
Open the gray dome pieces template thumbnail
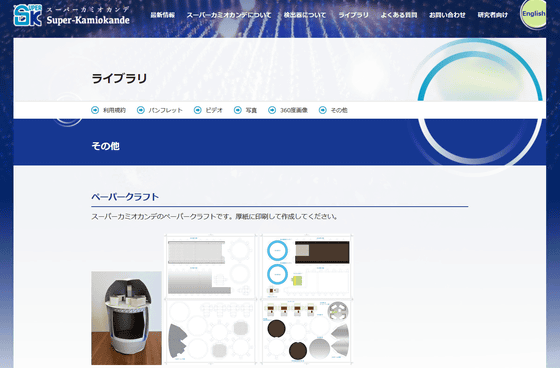[210, 332]
